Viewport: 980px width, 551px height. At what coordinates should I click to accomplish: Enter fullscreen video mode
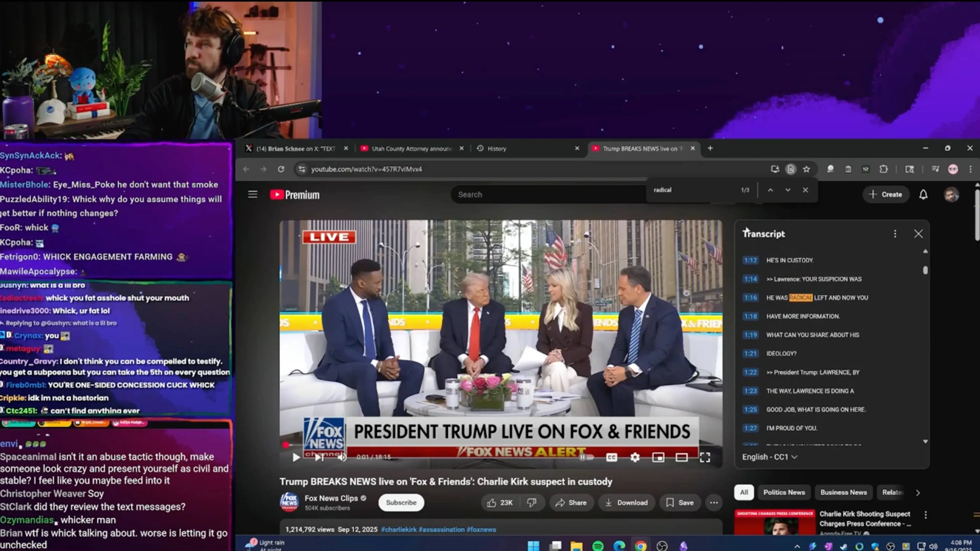click(705, 457)
